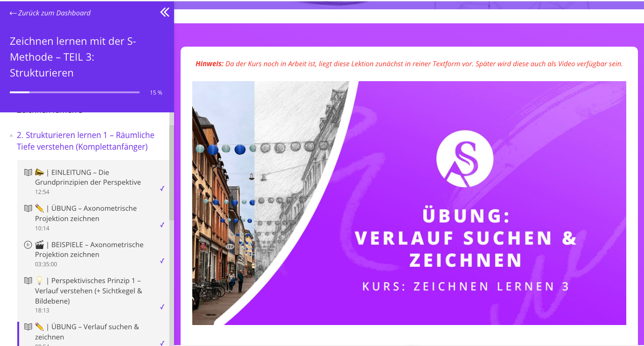Click the 15 % progress label
This screenshot has width=644, height=346.
(x=156, y=93)
